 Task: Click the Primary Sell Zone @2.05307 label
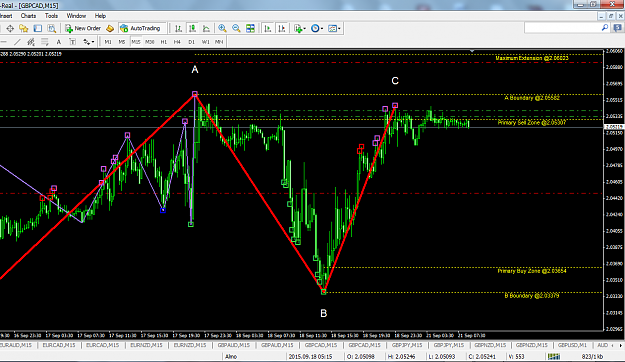532,122
